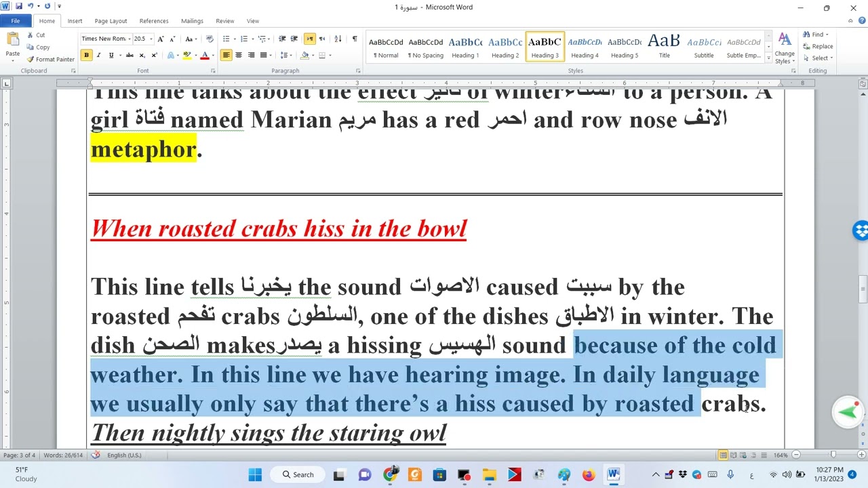Switch to the Review tab
868x488 pixels.
[224, 21]
